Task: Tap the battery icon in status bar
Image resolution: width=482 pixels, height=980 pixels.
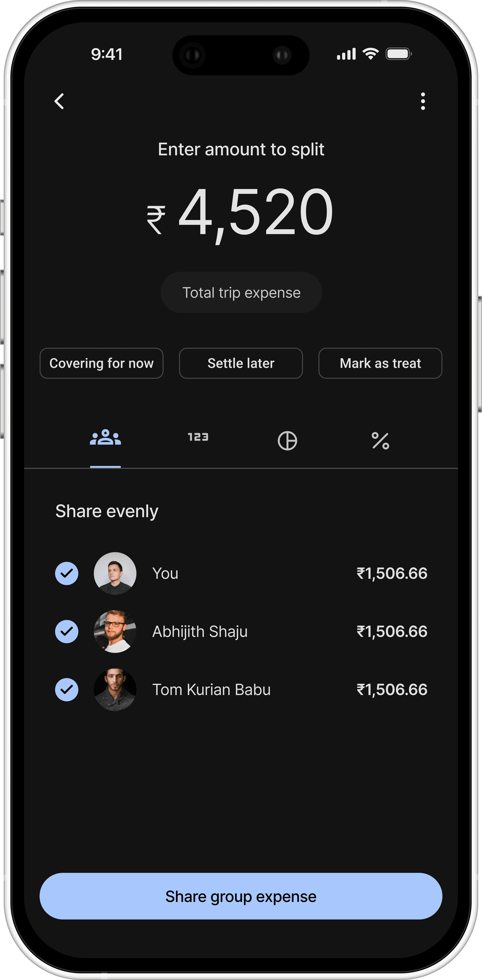Action: 399,54
